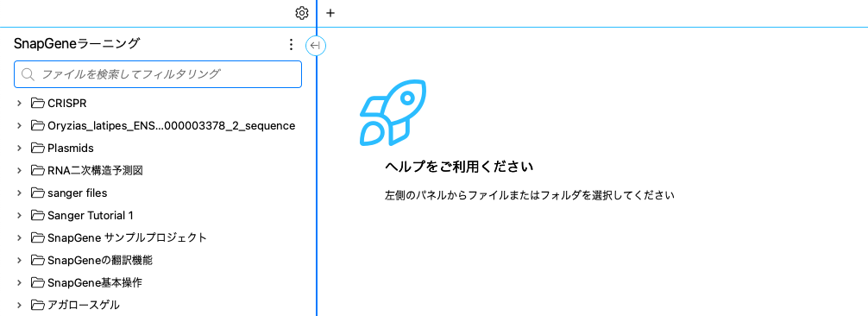868x316 pixels.
Task: Select the CRISPR folder name
Action: point(67,104)
